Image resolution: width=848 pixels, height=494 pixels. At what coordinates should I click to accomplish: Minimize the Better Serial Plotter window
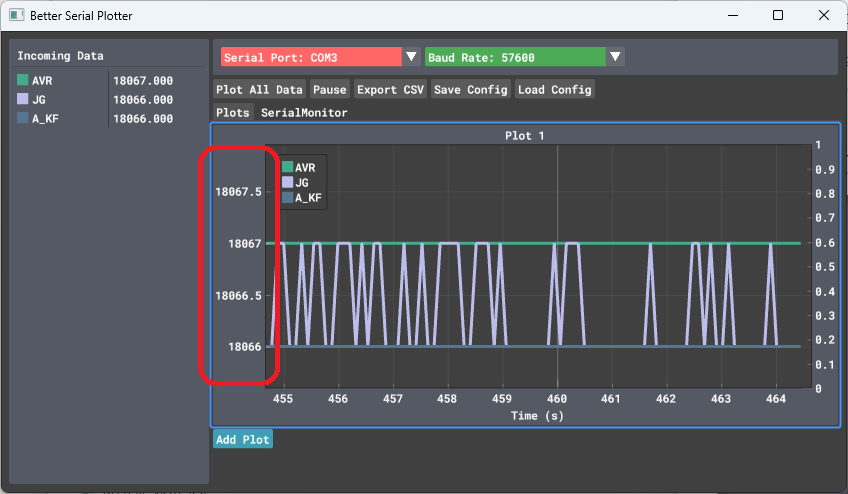tap(733, 15)
